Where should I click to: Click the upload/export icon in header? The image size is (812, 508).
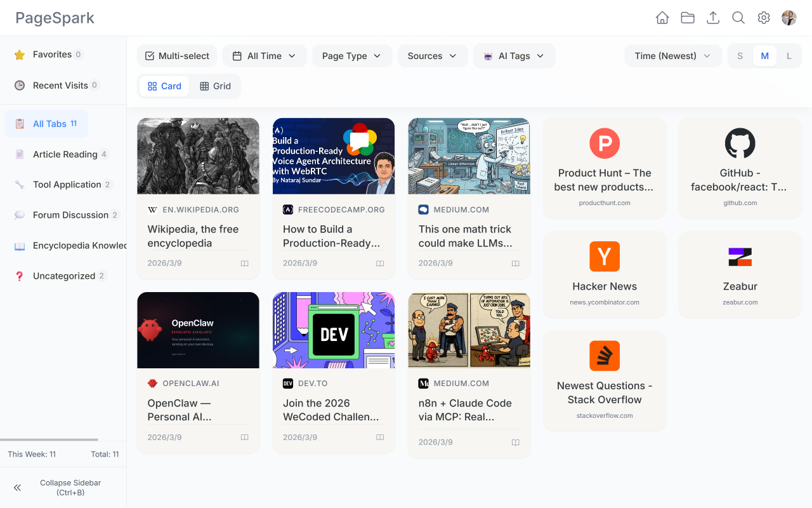[713, 18]
